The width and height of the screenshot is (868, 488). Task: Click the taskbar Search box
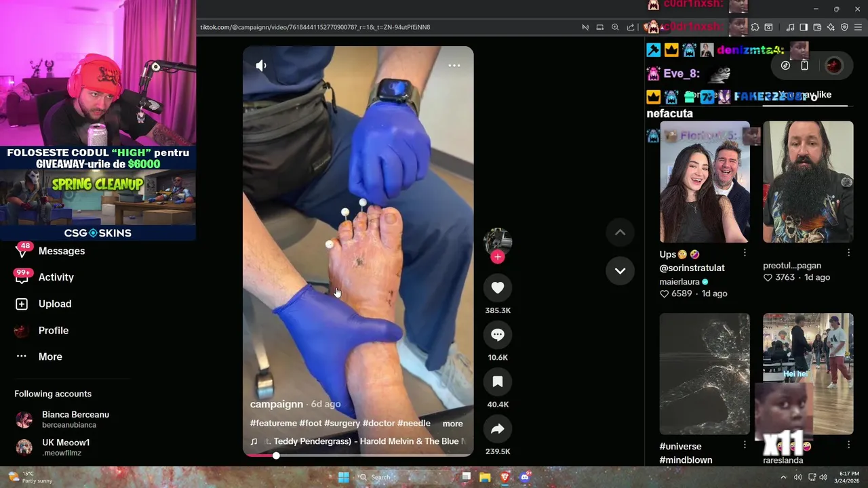click(406, 477)
